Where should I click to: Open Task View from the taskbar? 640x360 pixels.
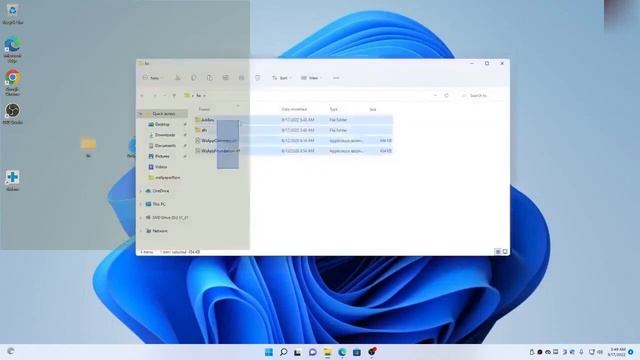click(298, 352)
